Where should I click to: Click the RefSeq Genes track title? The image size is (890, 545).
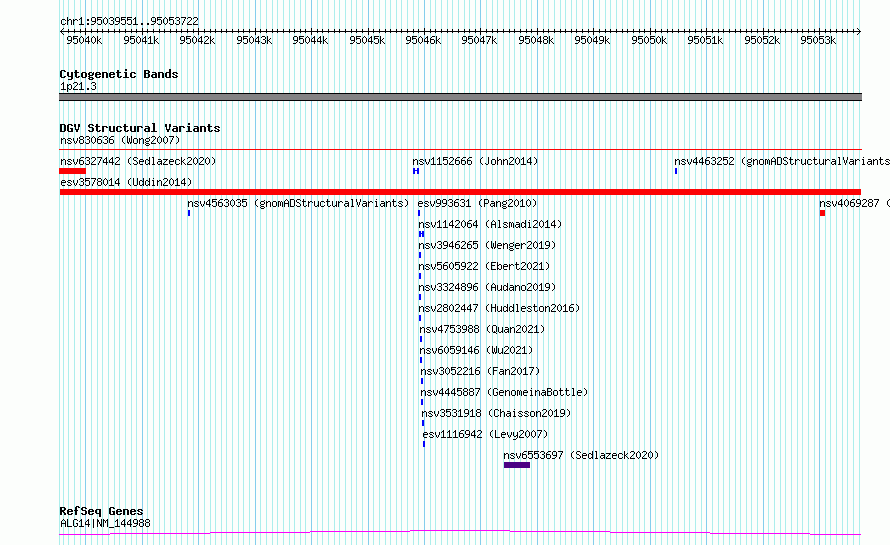click(101, 511)
